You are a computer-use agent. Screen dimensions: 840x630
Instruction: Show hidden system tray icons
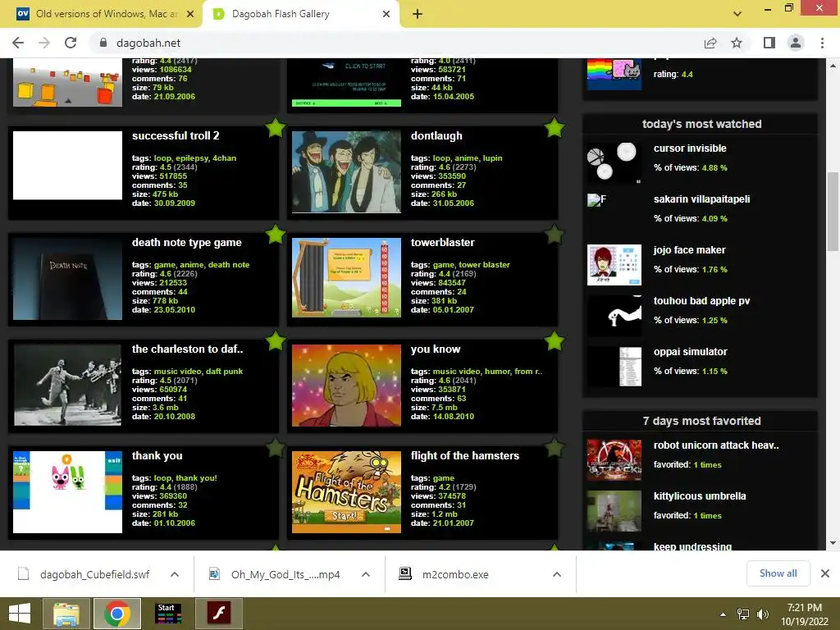pos(724,614)
